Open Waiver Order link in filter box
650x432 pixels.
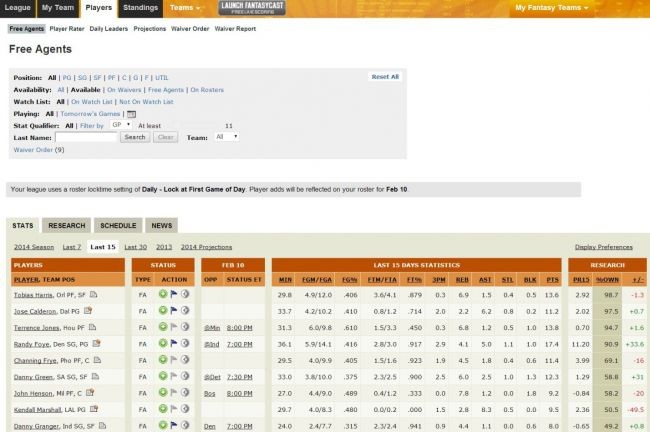tap(33, 150)
